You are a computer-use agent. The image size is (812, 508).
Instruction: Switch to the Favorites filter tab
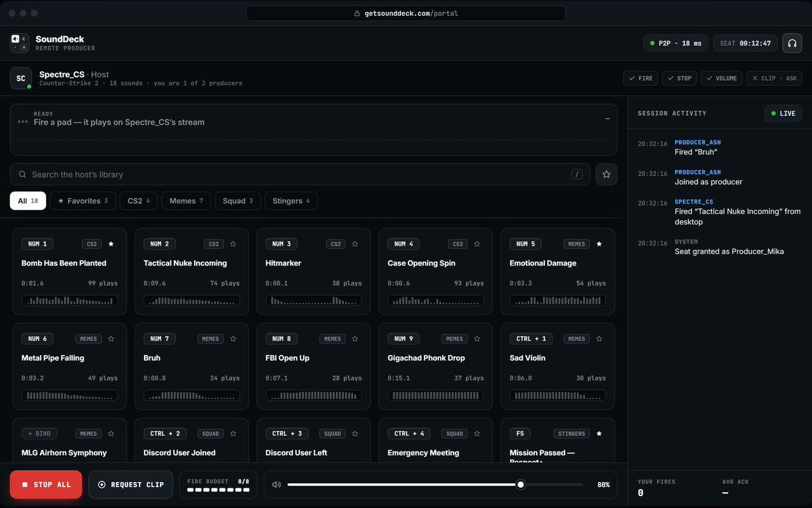83,201
